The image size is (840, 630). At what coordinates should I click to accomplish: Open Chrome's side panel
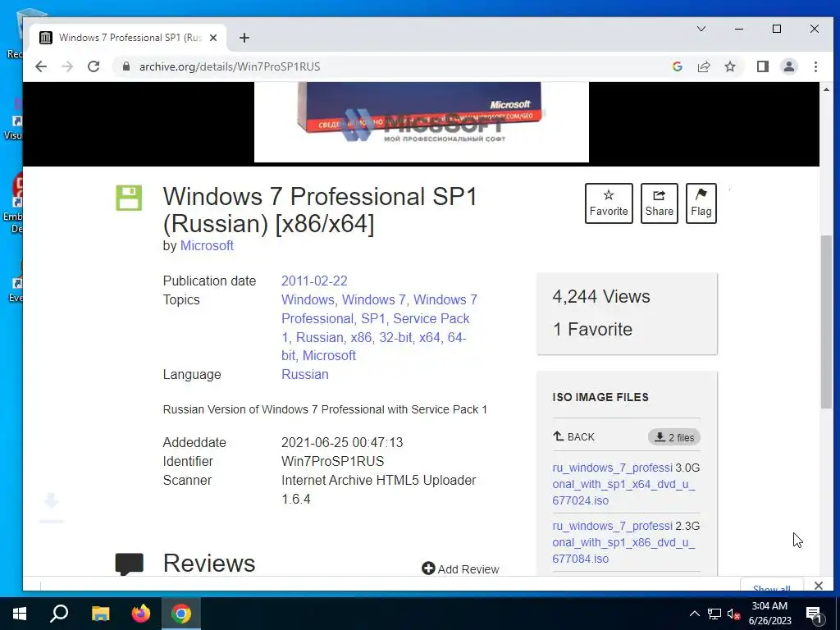(x=762, y=66)
